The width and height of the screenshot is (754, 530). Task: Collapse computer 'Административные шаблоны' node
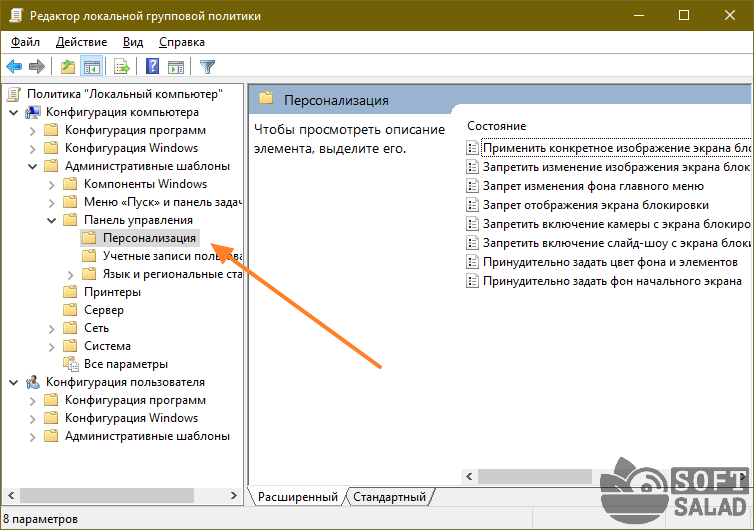click(x=33, y=167)
